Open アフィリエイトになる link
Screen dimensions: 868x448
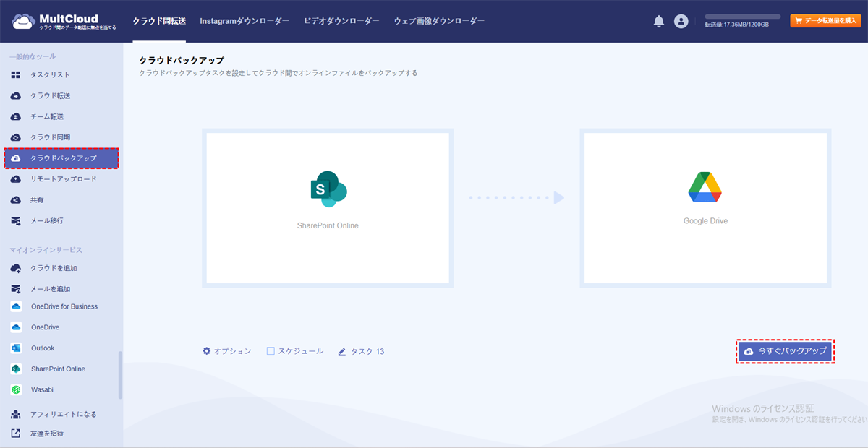click(x=64, y=415)
